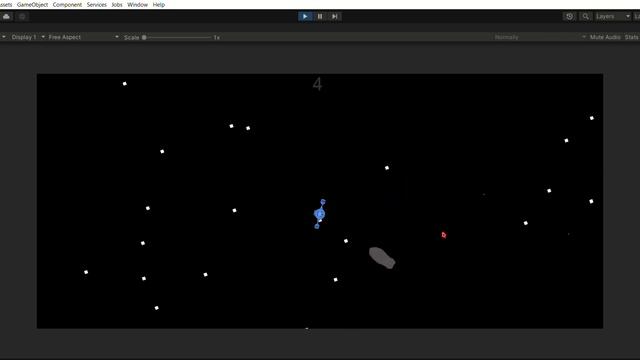Open the Component menu
640x360 pixels.
click(x=67, y=4)
